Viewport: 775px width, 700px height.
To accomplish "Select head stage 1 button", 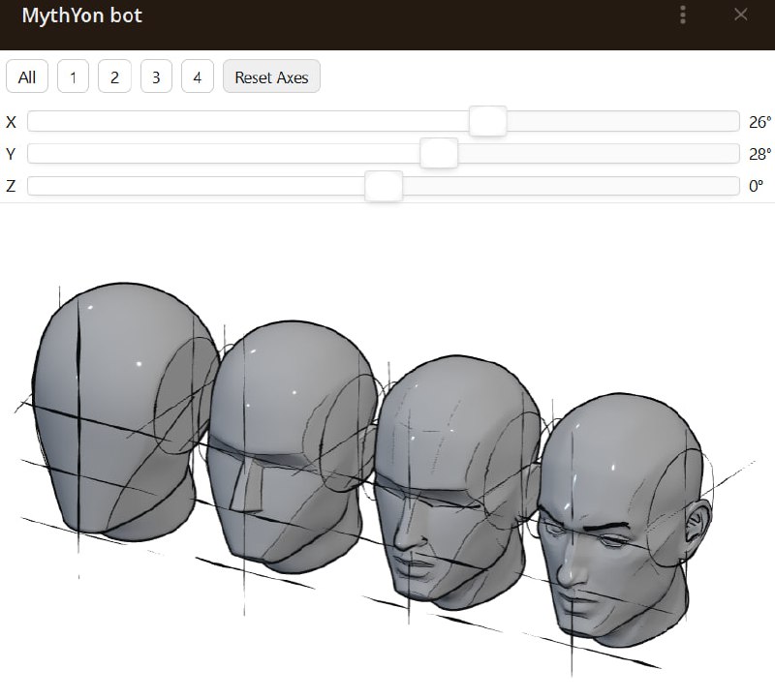I will click(73, 77).
